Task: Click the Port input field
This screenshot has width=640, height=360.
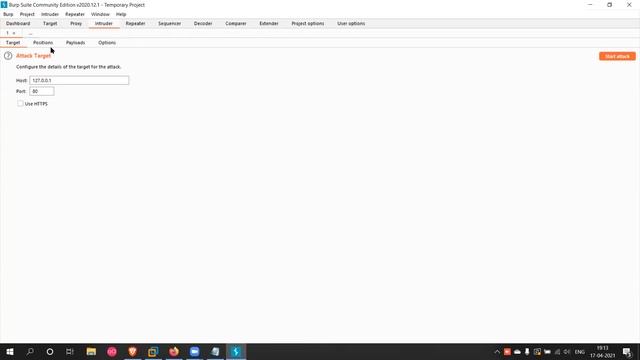Action: [x=42, y=91]
